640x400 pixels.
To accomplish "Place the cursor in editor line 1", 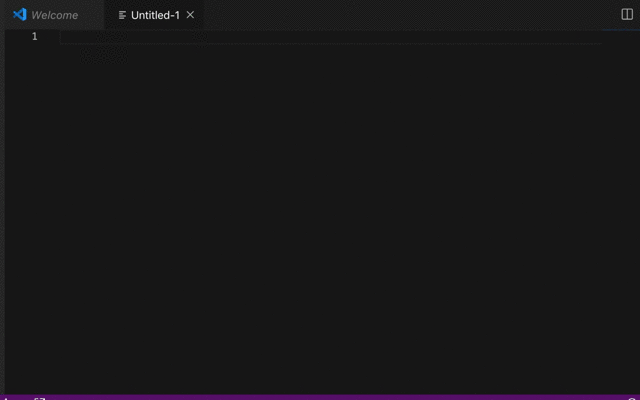I will click(331, 37).
